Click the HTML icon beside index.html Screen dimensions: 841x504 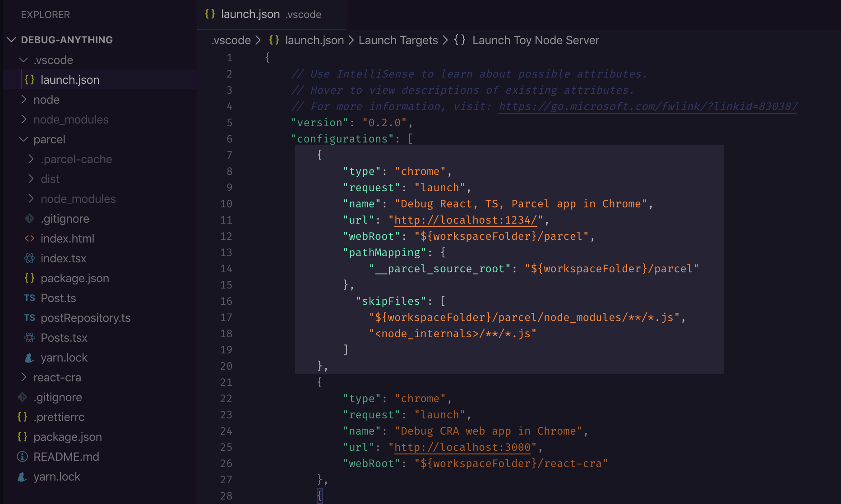pyautogui.click(x=30, y=238)
